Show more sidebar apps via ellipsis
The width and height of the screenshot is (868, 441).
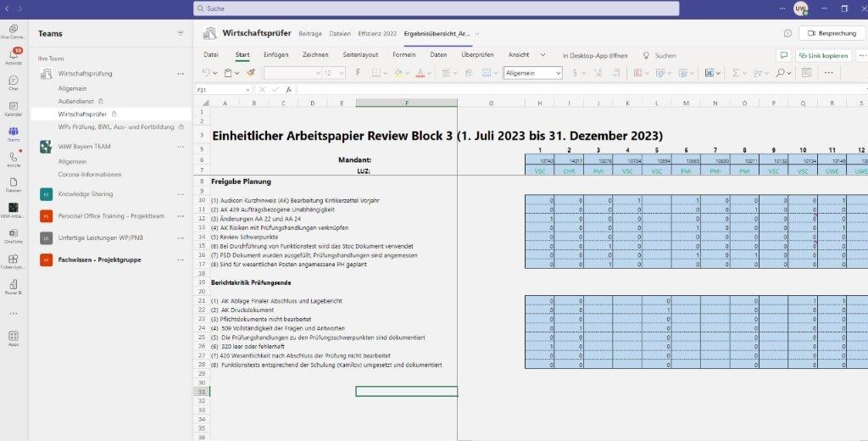pyautogui.click(x=14, y=314)
